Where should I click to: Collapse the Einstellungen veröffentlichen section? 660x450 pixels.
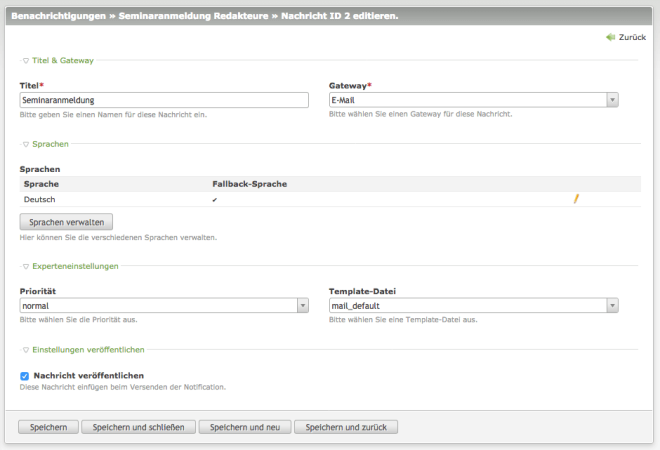tap(83, 350)
